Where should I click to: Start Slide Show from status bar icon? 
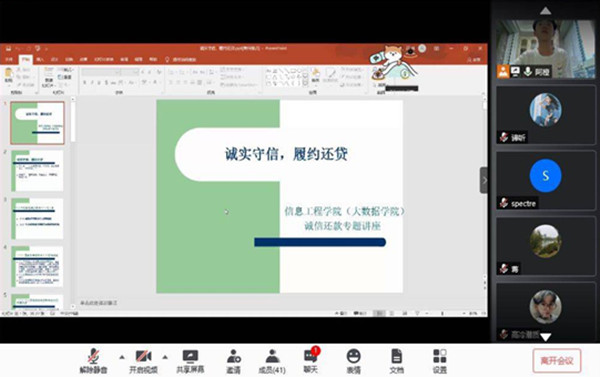click(417, 313)
